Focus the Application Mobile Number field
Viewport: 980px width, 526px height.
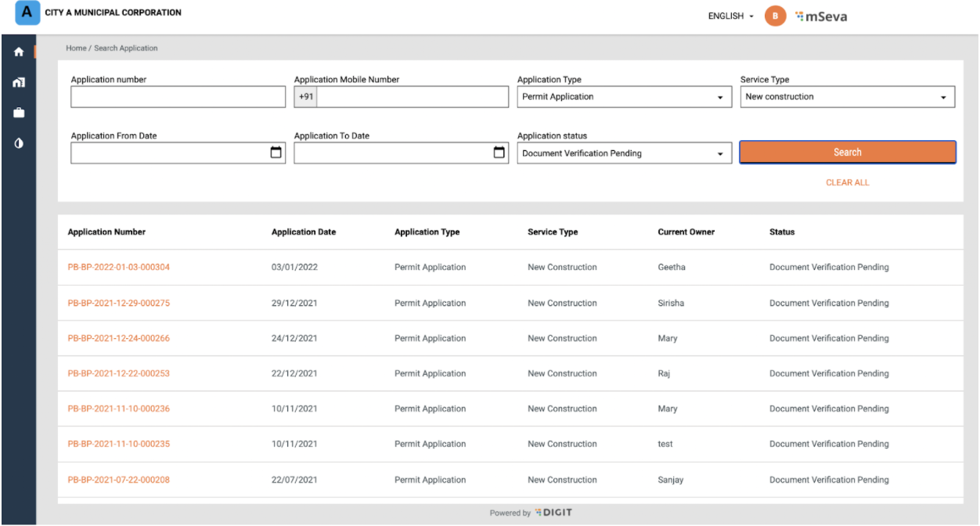[413, 97]
